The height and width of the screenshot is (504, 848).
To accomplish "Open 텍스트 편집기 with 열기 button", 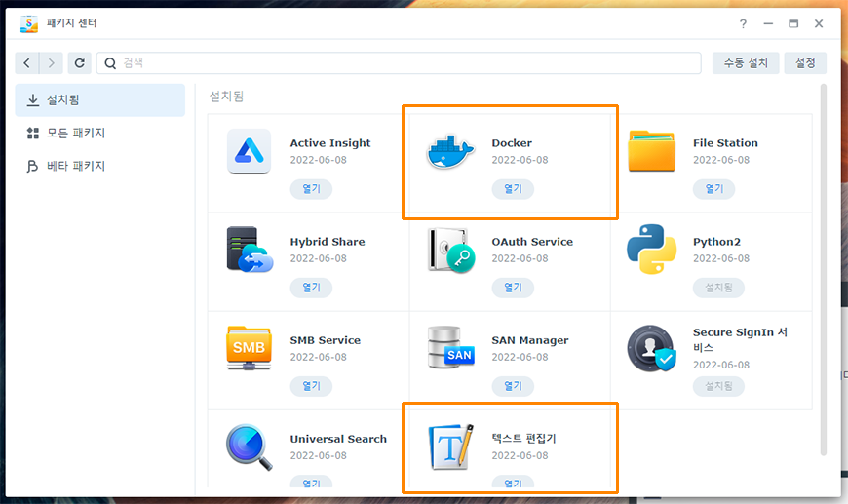I will point(513,482).
